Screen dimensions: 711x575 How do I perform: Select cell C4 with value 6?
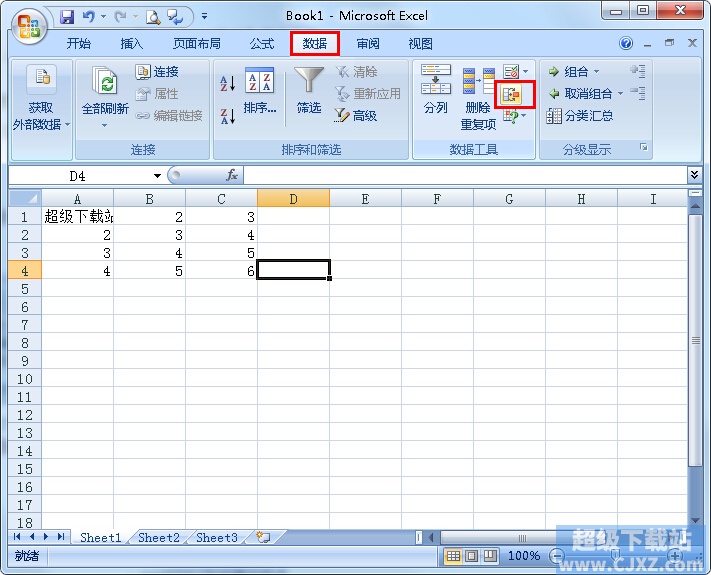pyautogui.click(x=221, y=271)
